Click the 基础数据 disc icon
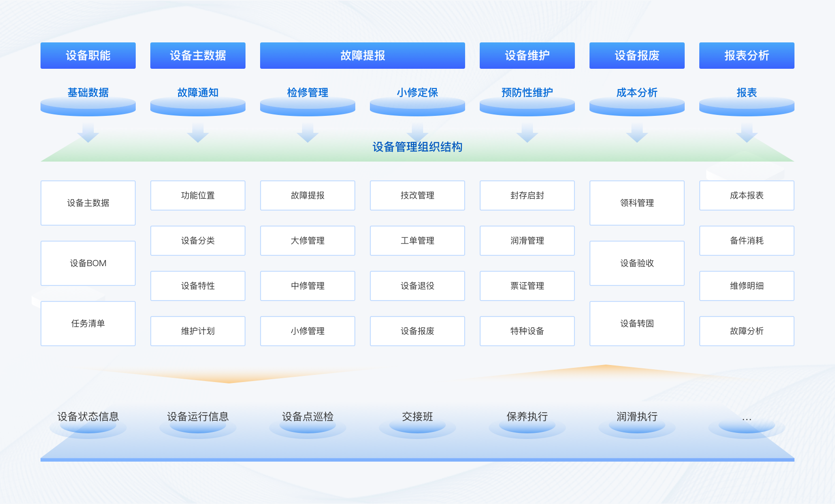835x504 pixels. pyautogui.click(x=88, y=106)
